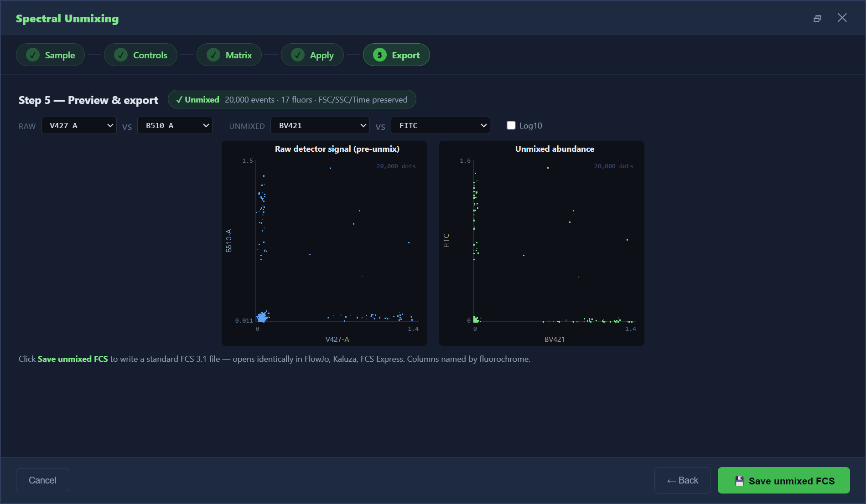This screenshot has width=866, height=504.
Task: Expand the FITC unmixed dropdown
Action: (x=441, y=125)
